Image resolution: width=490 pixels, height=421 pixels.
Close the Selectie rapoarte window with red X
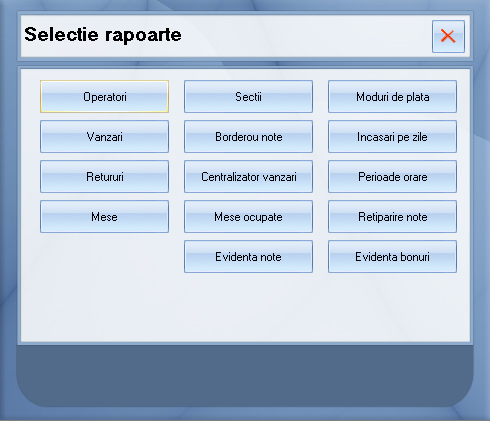click(x=448, y=36)
